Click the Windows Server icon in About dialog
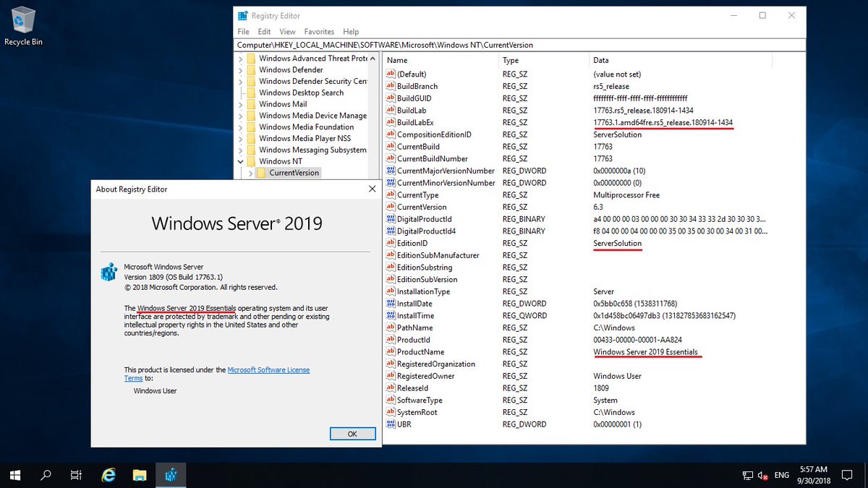The width and height of the screenshot is (868, 488). (x=109, y=272)
